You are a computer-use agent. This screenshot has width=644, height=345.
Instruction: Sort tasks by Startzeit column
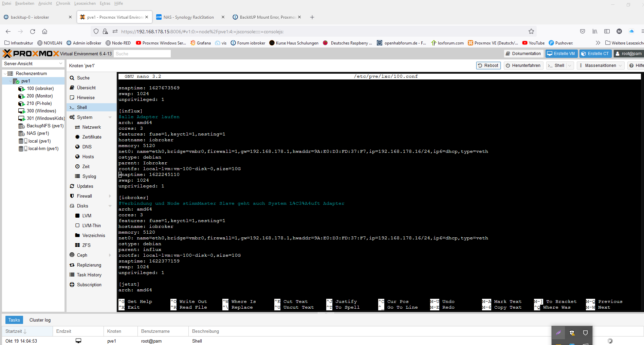click(27, 331)
